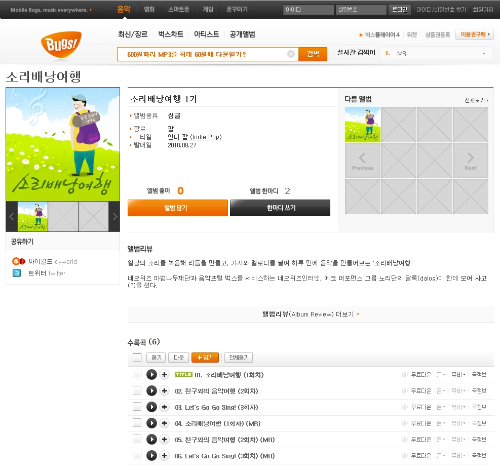Open the 최신/장르 menu

coord(133,34)
